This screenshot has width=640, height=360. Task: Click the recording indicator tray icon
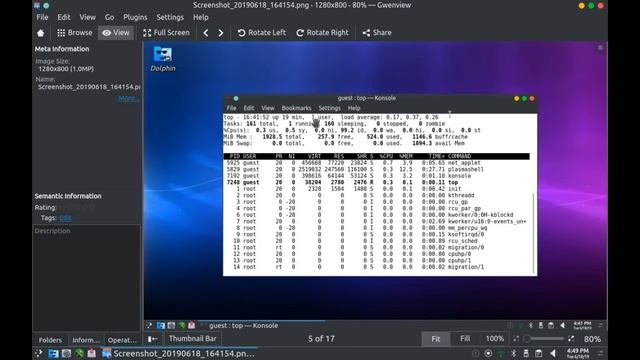488,353
